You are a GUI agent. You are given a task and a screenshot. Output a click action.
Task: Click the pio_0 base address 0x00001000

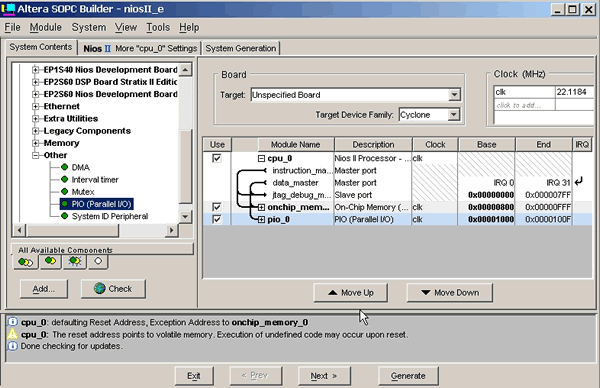(491, 220)
